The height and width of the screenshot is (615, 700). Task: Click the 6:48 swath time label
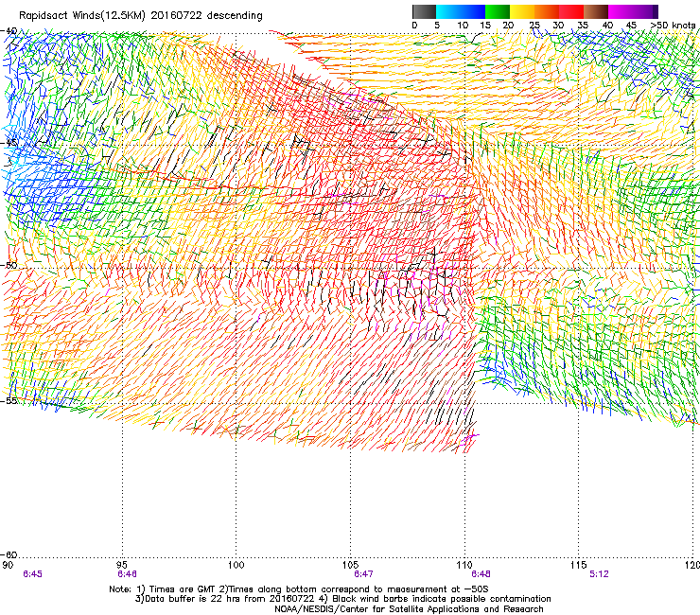481,574
